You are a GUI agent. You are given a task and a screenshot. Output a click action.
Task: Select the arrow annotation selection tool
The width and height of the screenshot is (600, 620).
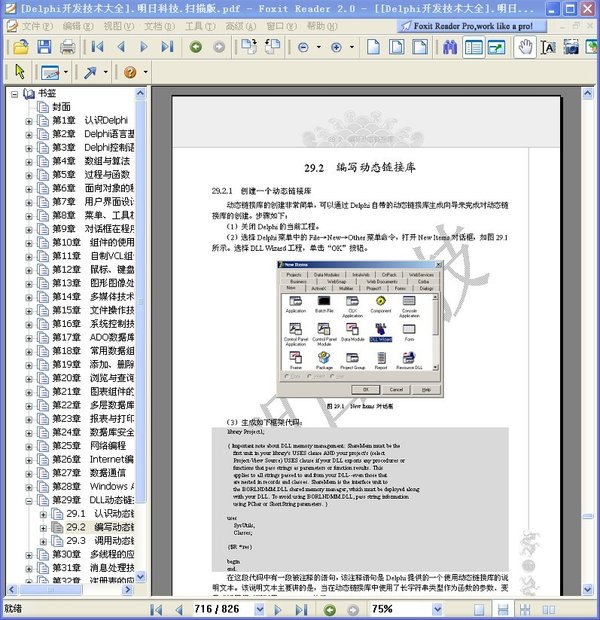(x=20, y=72)
